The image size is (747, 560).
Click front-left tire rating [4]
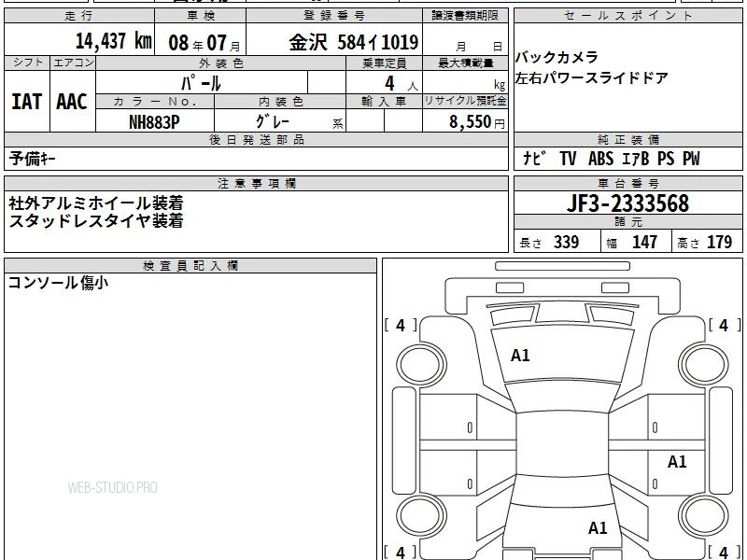click(401, 325)
